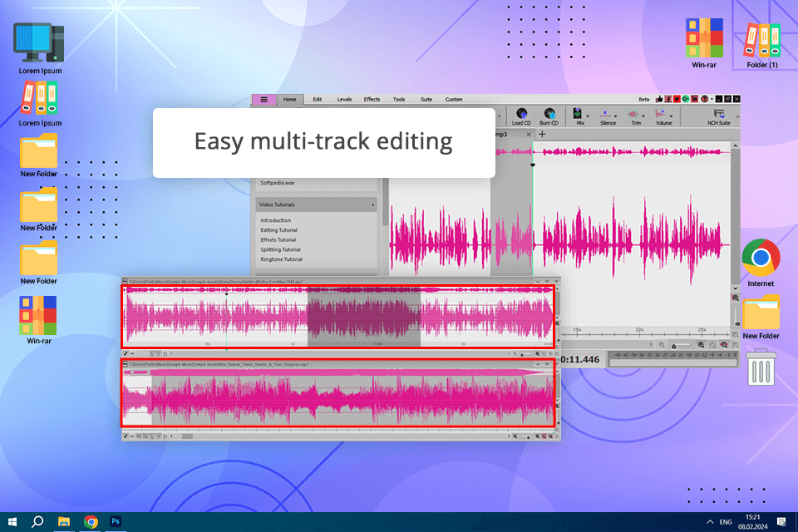Open the notification center icon
The image size is (798, 532).
coord(781,522)
